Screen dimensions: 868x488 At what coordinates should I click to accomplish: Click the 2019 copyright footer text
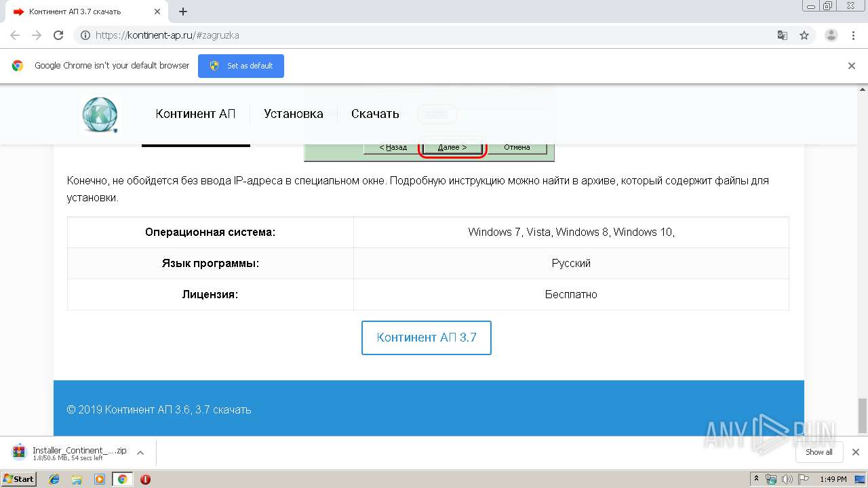(159, 410)
